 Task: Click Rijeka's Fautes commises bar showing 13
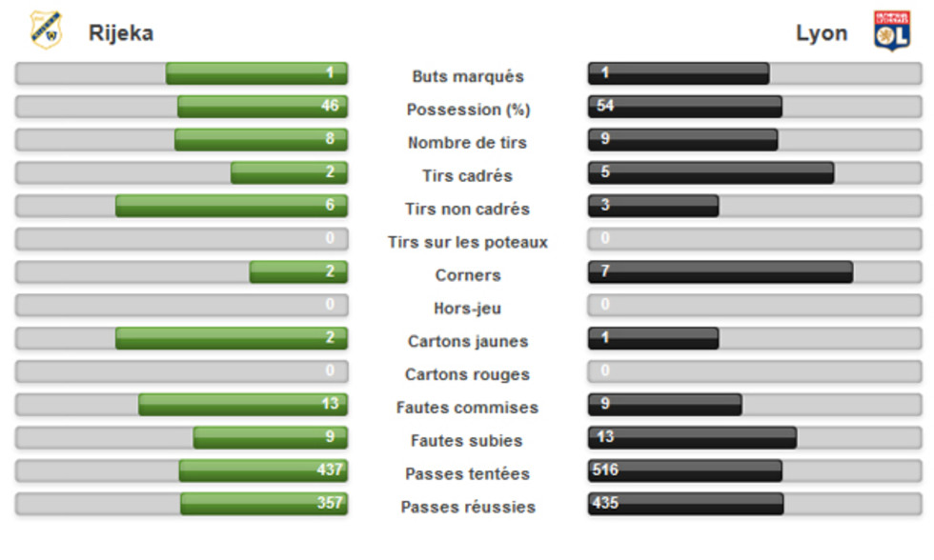[x=243, y=405]
